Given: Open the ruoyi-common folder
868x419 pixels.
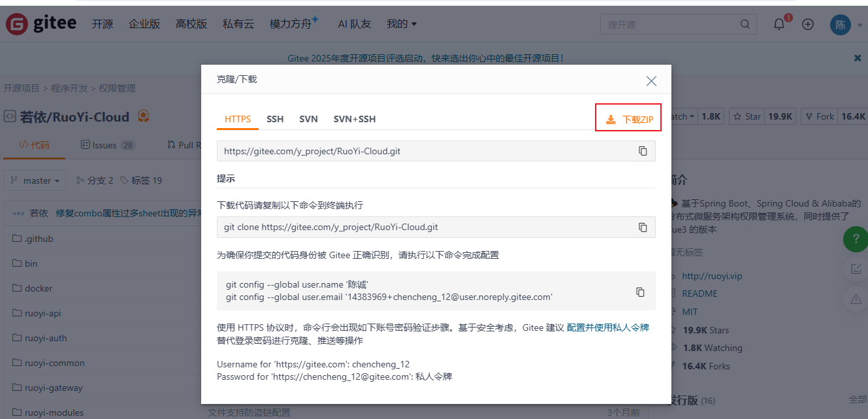Looking at the screenshot, I should point(55,363).
